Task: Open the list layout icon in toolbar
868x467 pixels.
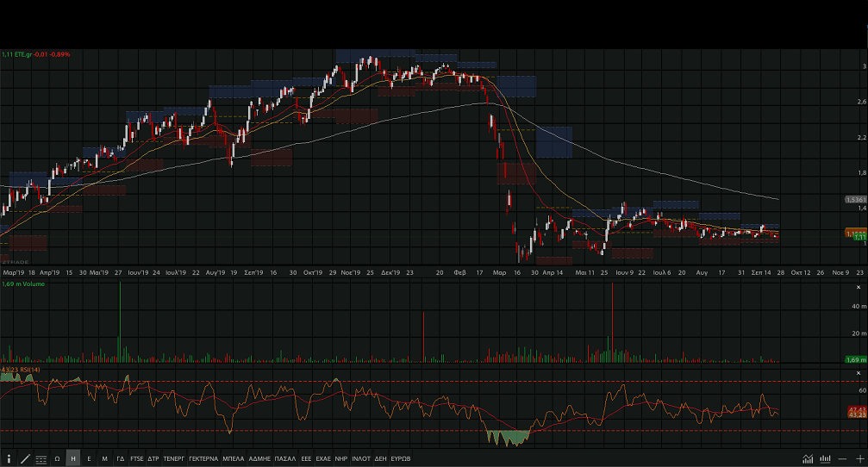Action: 41,458
